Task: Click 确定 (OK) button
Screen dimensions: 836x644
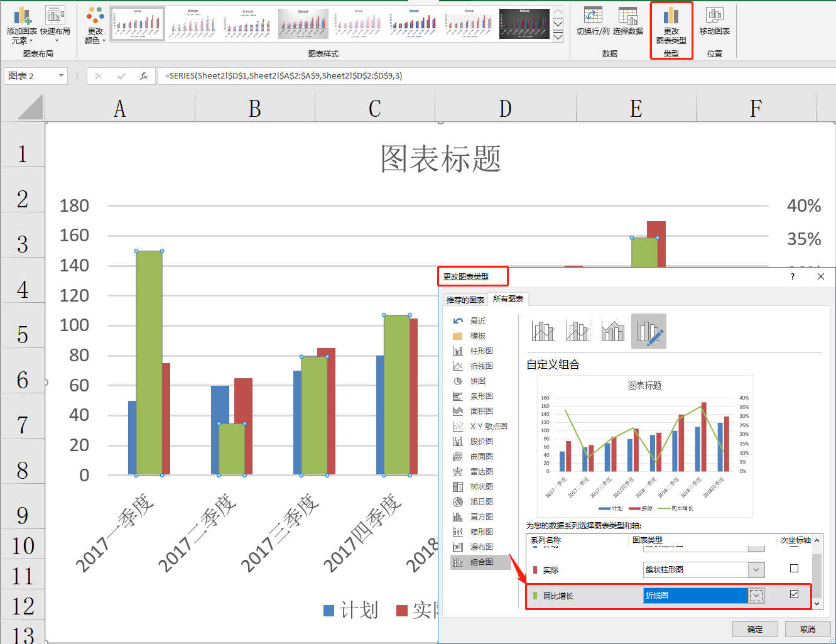Action: click(755, 629)
